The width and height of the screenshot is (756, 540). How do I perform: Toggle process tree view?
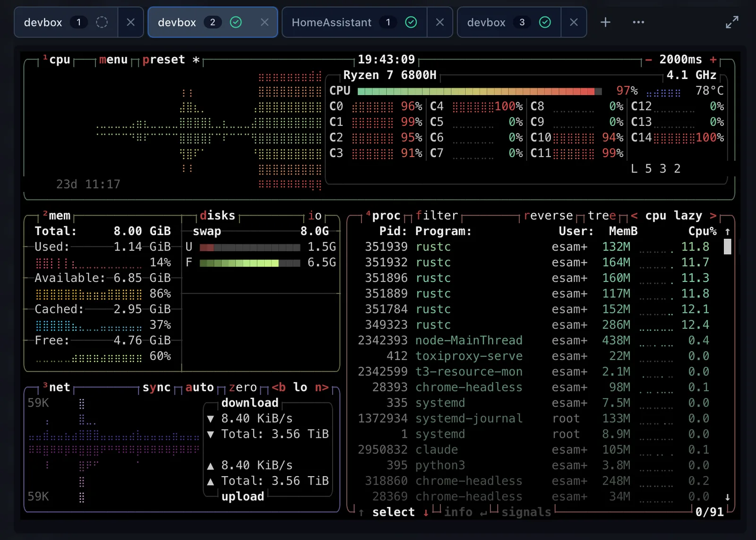[602, 216]
